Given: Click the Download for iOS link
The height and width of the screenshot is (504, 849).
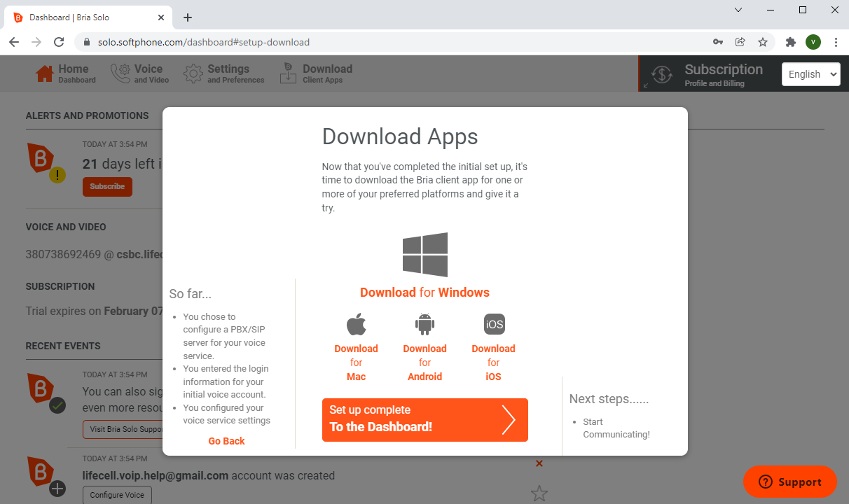Looking at the screenshot, I should 493,363.
